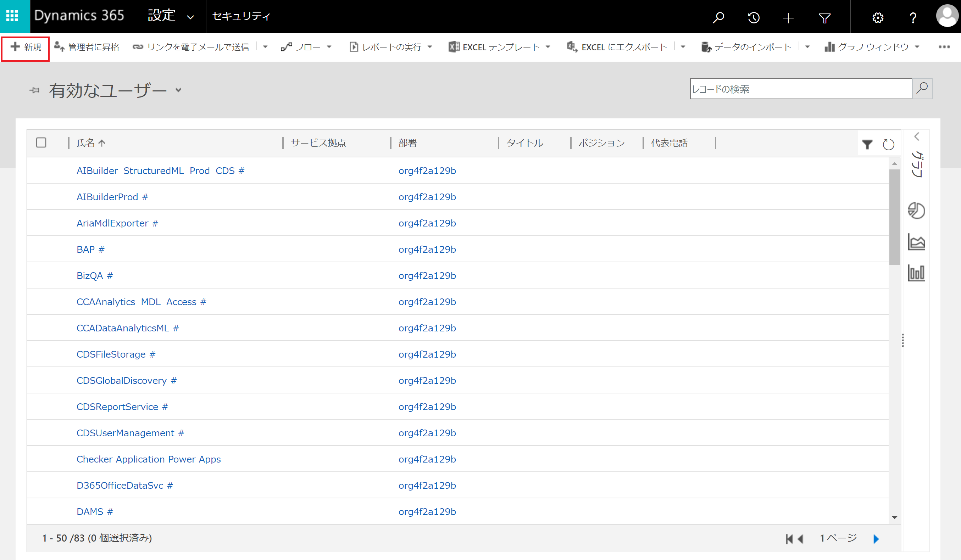Click the Dynamics 365 title
Viewport: 961px width, 560px height.
79,15
